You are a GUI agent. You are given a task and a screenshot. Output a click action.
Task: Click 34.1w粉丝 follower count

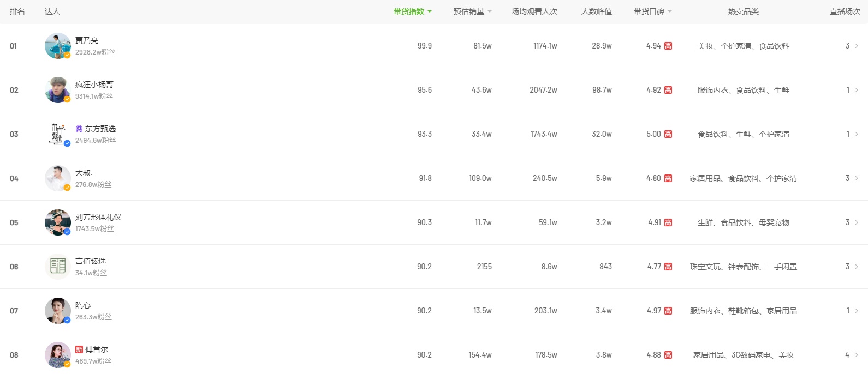click(91, 273)
